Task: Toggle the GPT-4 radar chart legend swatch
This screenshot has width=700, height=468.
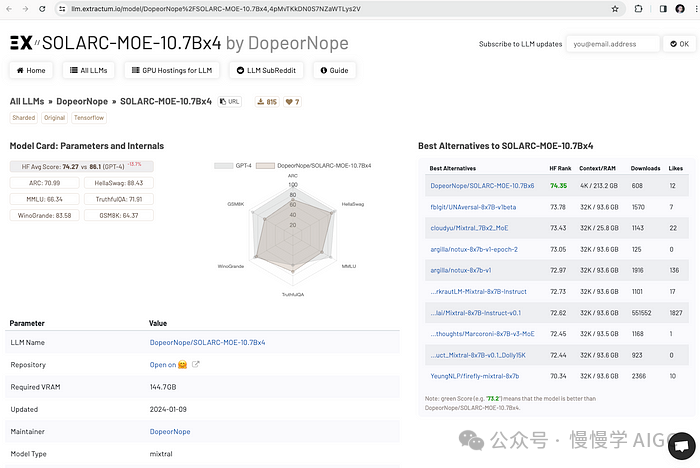Action: [223, 165]
